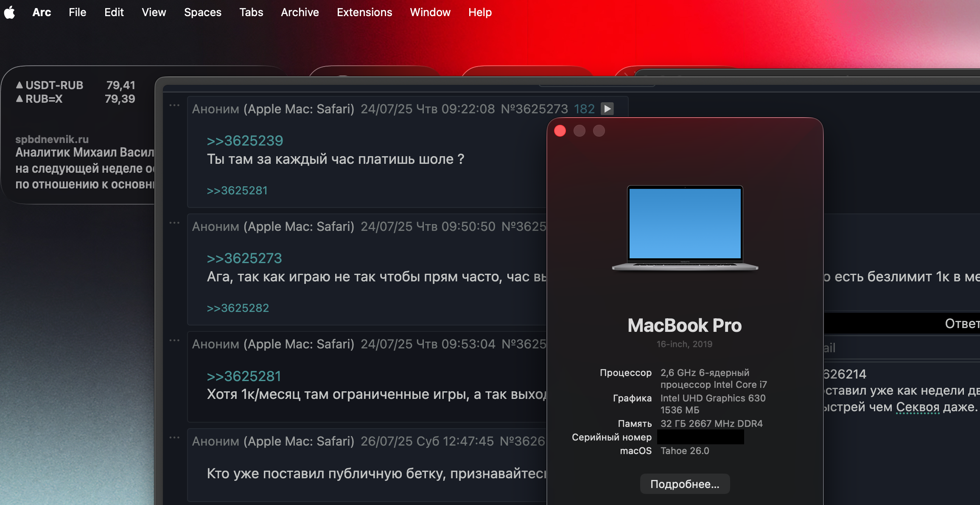Open the Spaces menu
This screenshot has width=980, height=505.
click(x=202, y=12)
